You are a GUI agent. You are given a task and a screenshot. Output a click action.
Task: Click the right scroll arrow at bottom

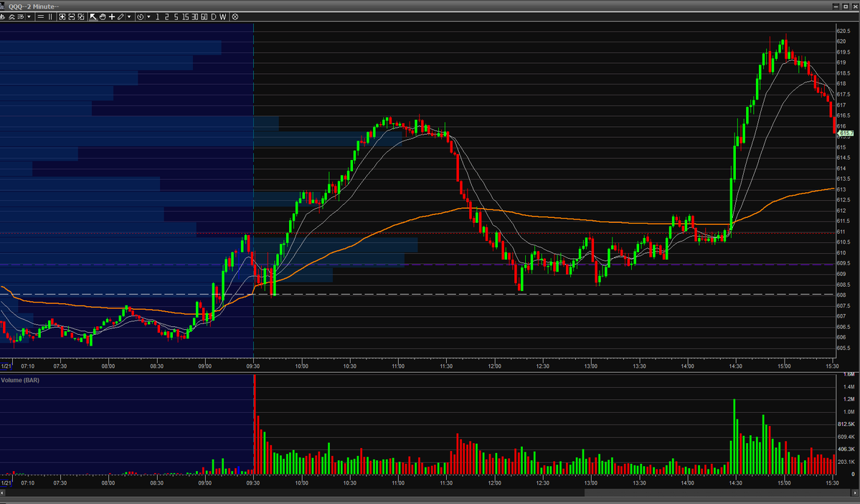click(856, 493)
